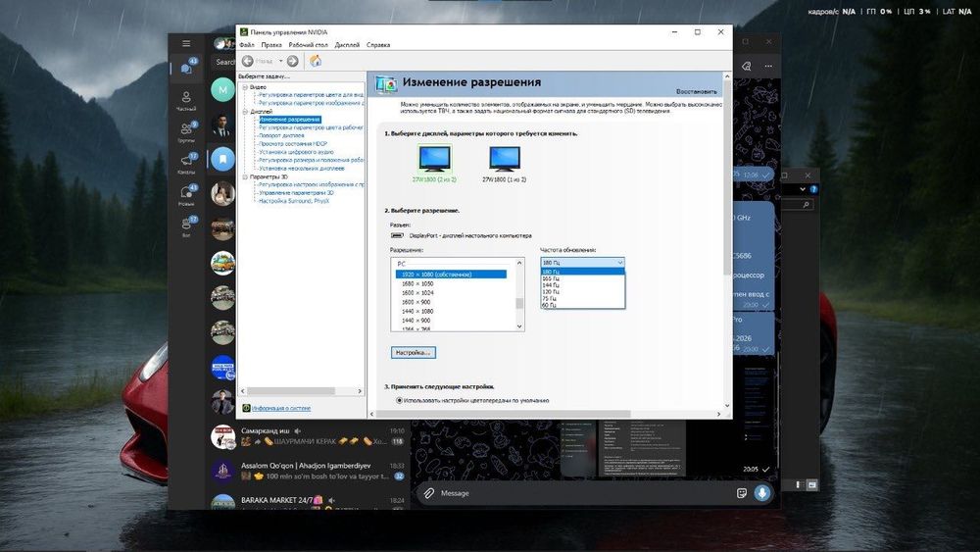Screen dimensions: 980x552
Task: Click the Настройка... button
Action: pos(414,353)
